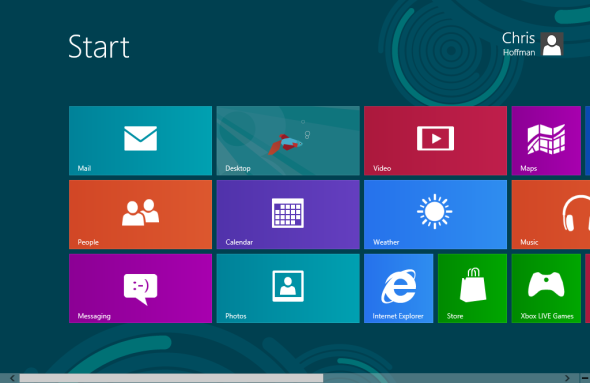Open the Mail tile
The height and width of the screenshot is (383, 590).
point(140,141)
